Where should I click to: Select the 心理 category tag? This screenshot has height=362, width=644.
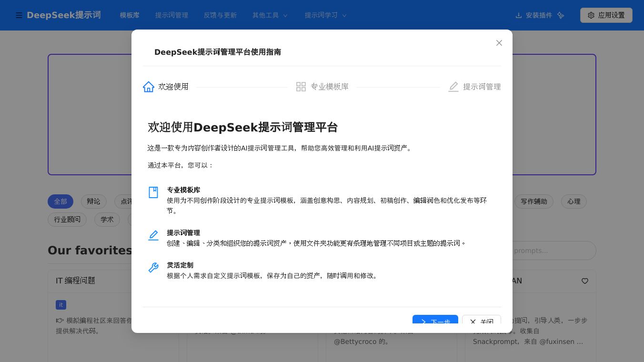click(574, 201)
